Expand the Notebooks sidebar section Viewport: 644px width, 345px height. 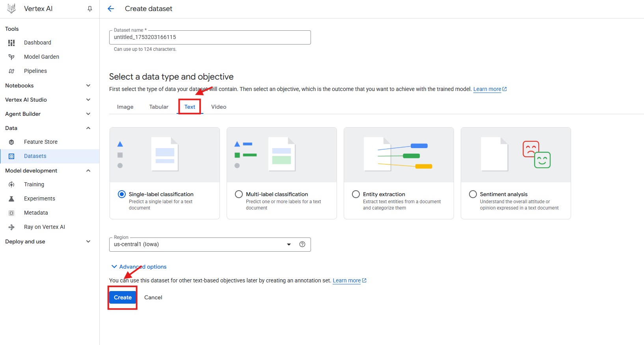click(x=88, y=85)
